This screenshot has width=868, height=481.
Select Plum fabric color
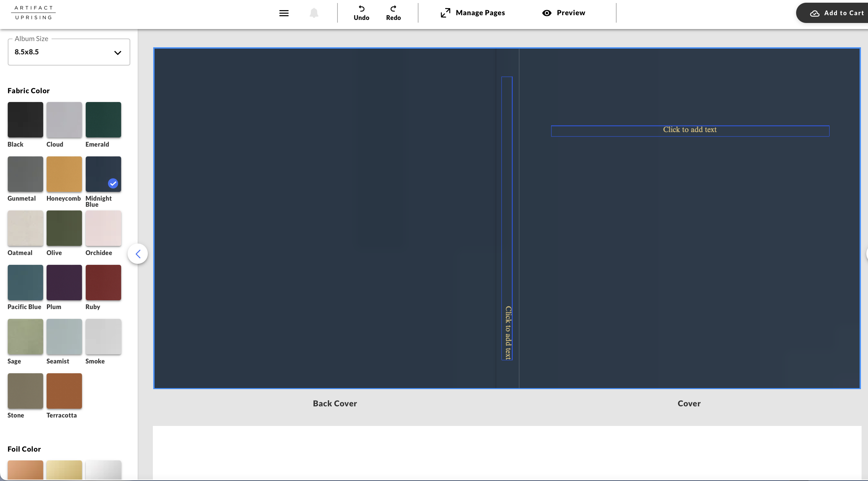click(64, 282)
